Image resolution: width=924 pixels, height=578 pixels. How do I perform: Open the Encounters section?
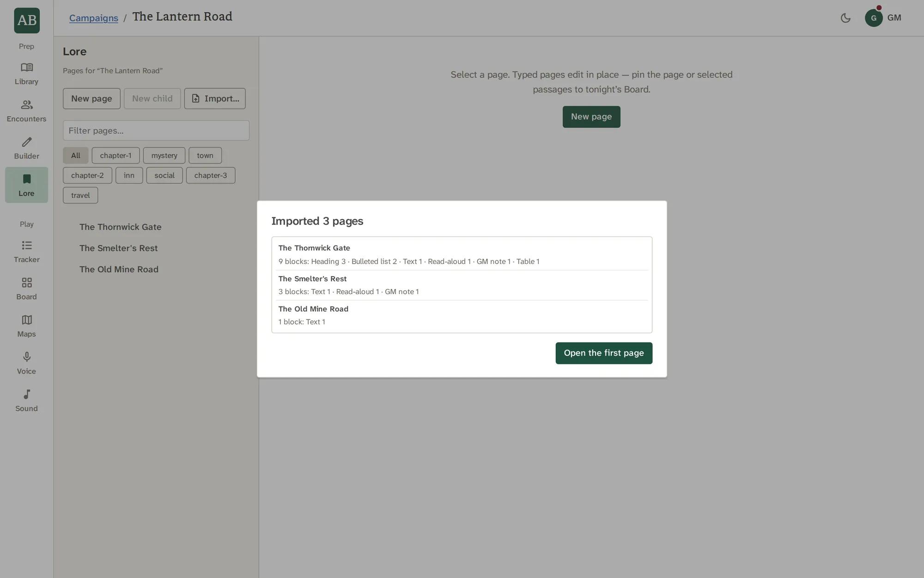[x=26, y=111]
